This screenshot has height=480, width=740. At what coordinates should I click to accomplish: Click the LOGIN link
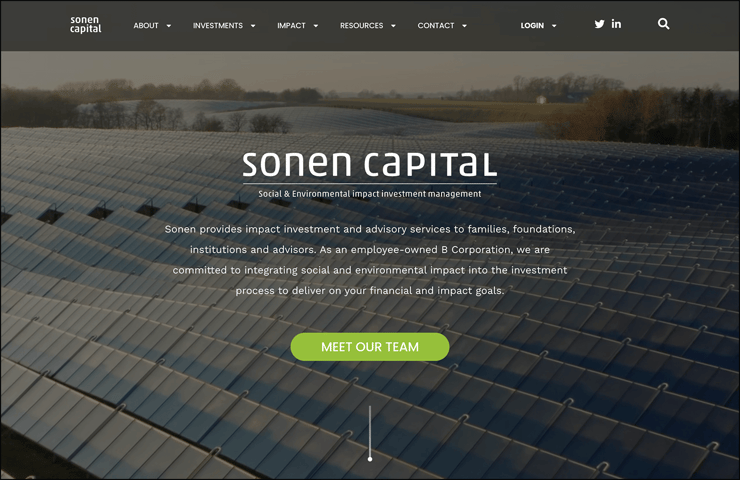[x=532, y=25]
